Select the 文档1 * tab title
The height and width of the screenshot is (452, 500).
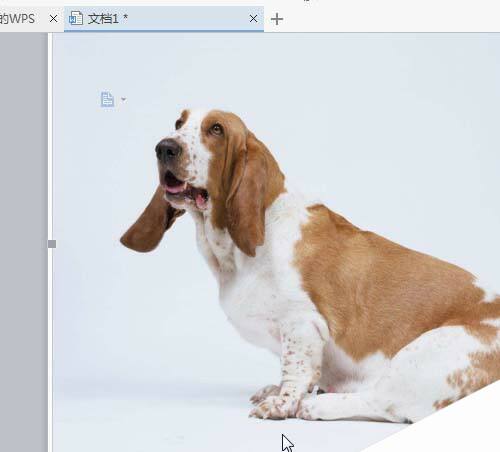(108, 19)
